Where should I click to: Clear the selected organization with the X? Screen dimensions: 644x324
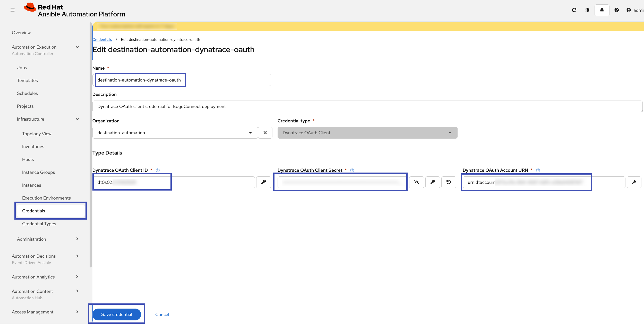point(265,133)
